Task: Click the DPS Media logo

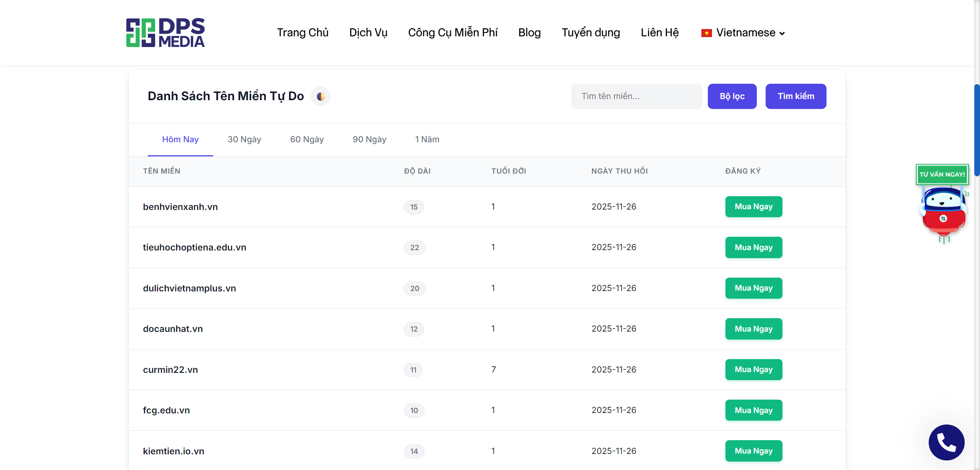Action: (x=165, y=33)
